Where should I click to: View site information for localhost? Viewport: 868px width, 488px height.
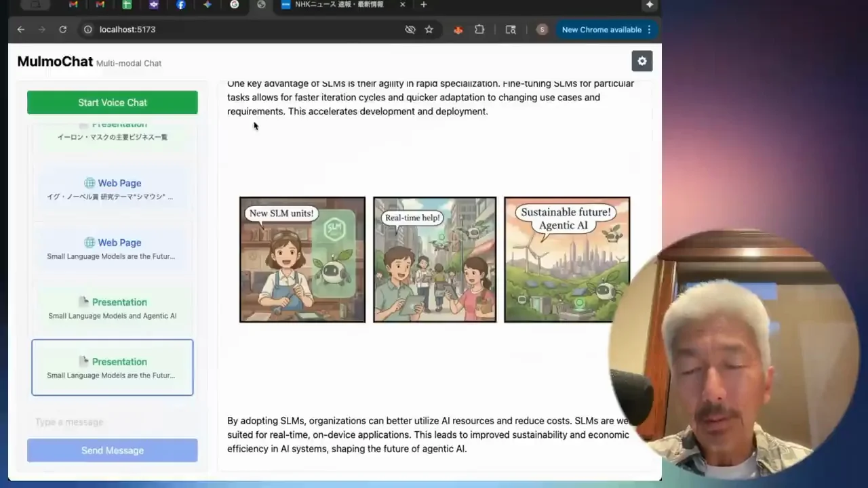tap(87, 30)
